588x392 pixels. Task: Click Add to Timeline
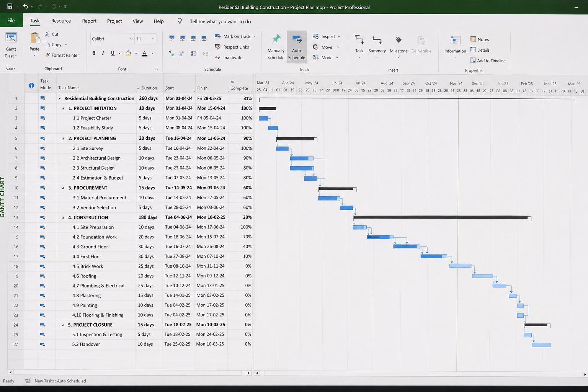[x=488, y=60]
